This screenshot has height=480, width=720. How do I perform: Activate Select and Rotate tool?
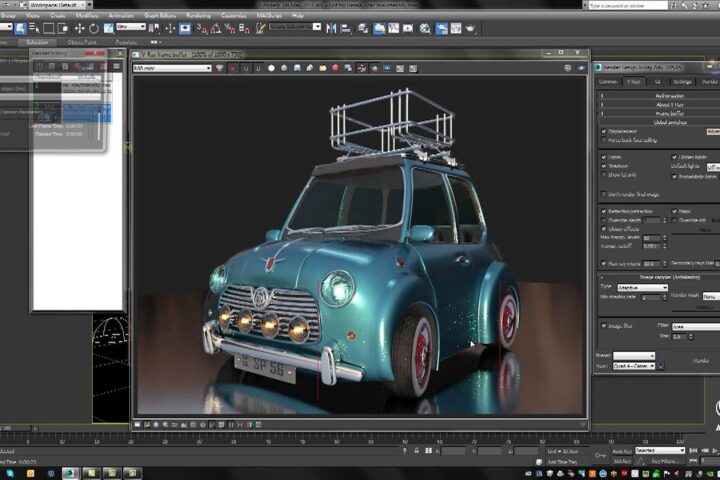[94, 28]
